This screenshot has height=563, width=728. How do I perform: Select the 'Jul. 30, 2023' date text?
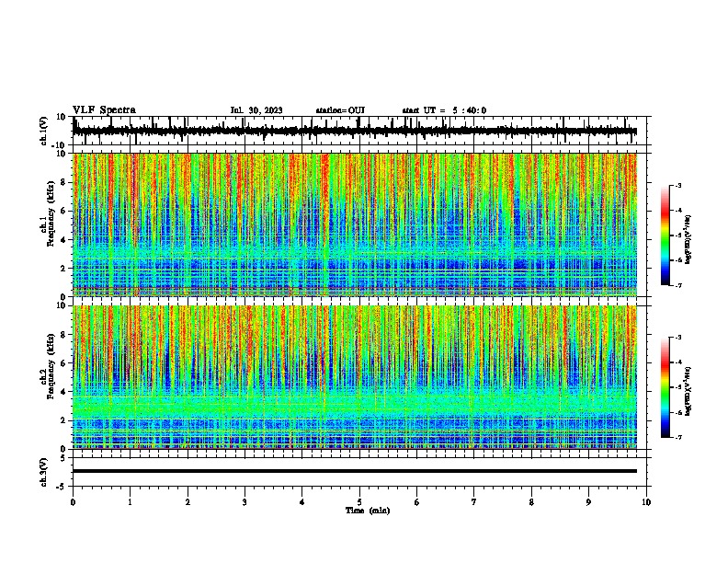256,110
